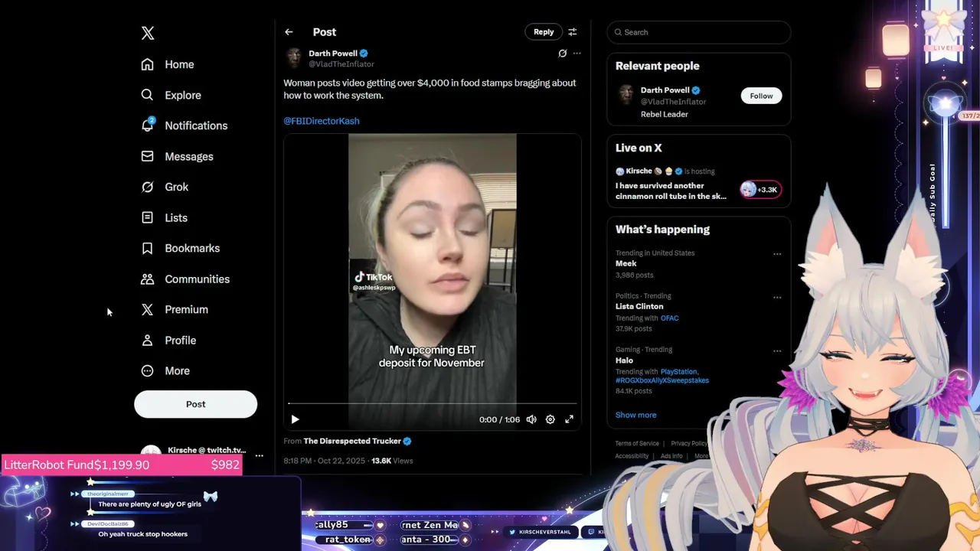Follow Darth Powell
This screenshot has width=980, height=551.
[x=761, y=96]
